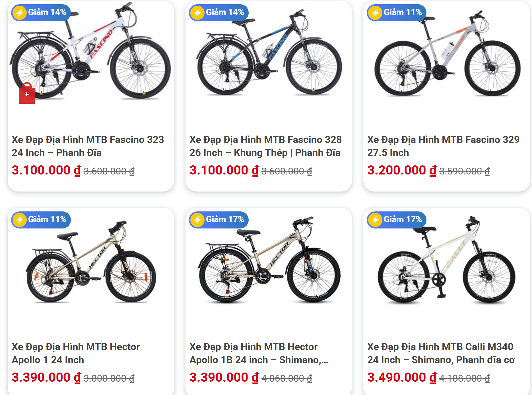The height and width of the screenshot is (395, 532).
Task: Open the grey Fascino 329 bike image
Action: [447, 54]
